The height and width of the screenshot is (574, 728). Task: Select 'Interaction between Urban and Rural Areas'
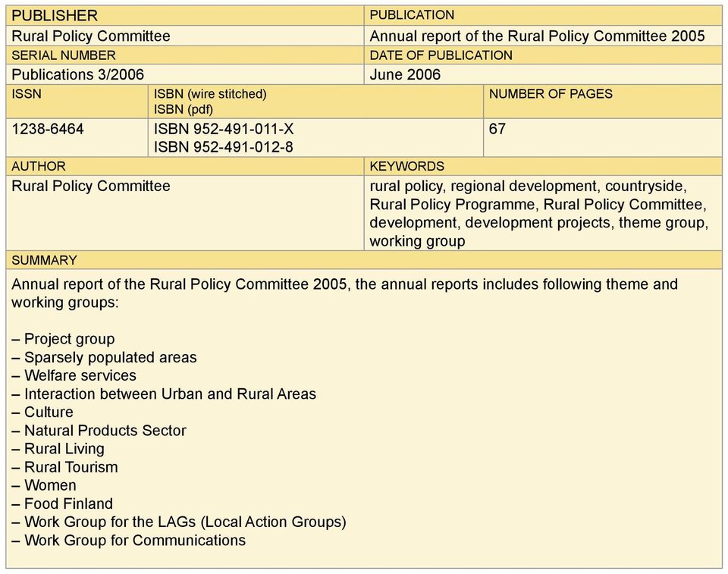[164, 394]
